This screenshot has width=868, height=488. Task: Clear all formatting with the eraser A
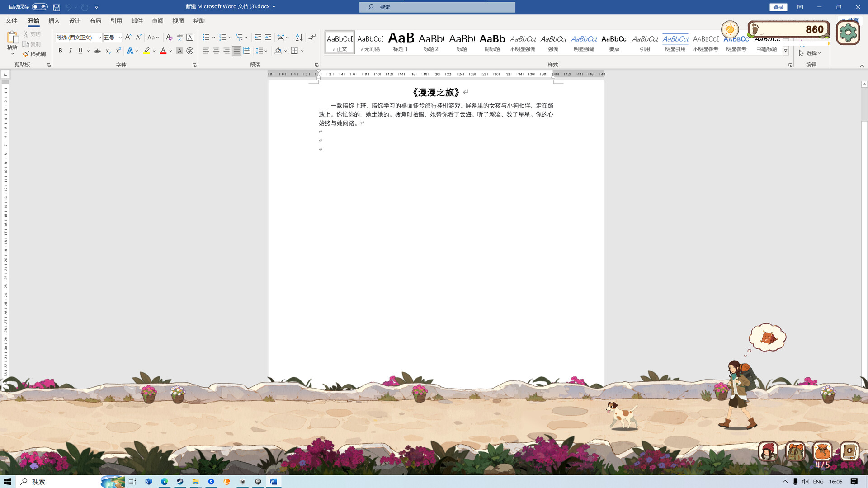(x=169, y=38)
